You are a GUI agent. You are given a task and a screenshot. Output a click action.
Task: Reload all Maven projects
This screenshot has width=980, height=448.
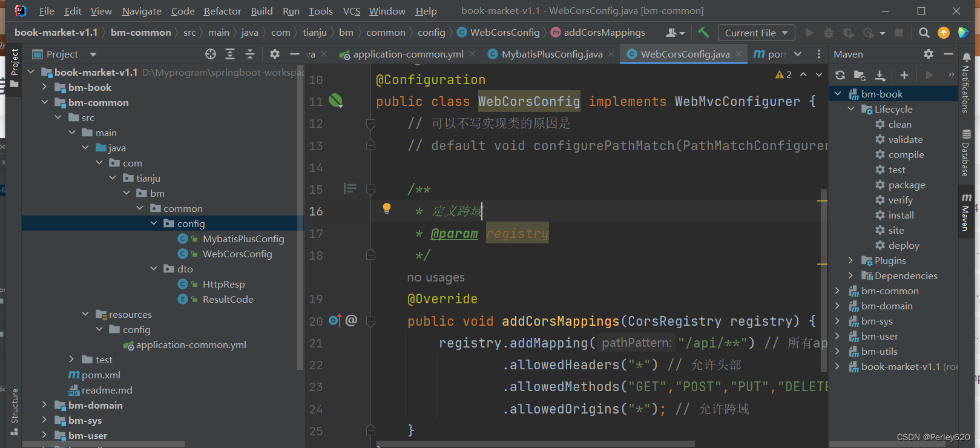[x=840, y=75]
